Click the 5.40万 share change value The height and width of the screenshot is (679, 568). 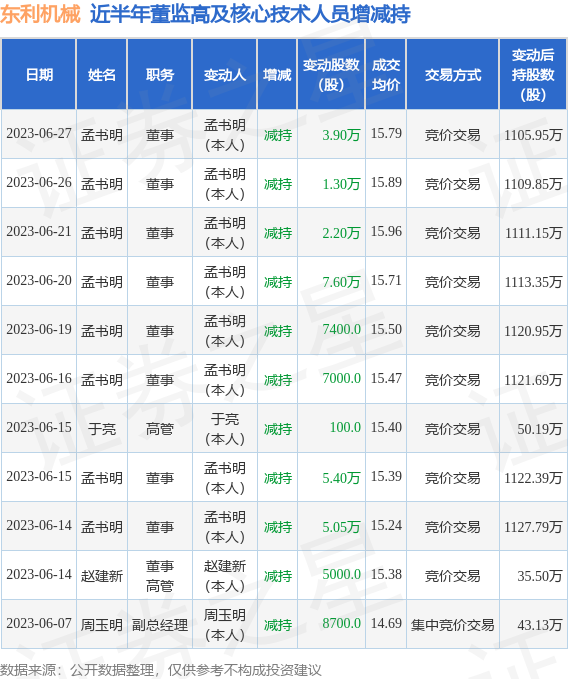341,477
